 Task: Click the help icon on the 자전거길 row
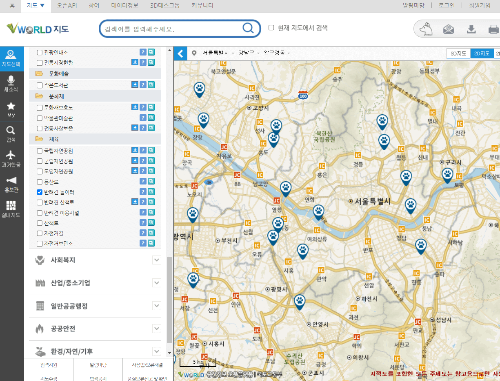(x=143, y=233)
